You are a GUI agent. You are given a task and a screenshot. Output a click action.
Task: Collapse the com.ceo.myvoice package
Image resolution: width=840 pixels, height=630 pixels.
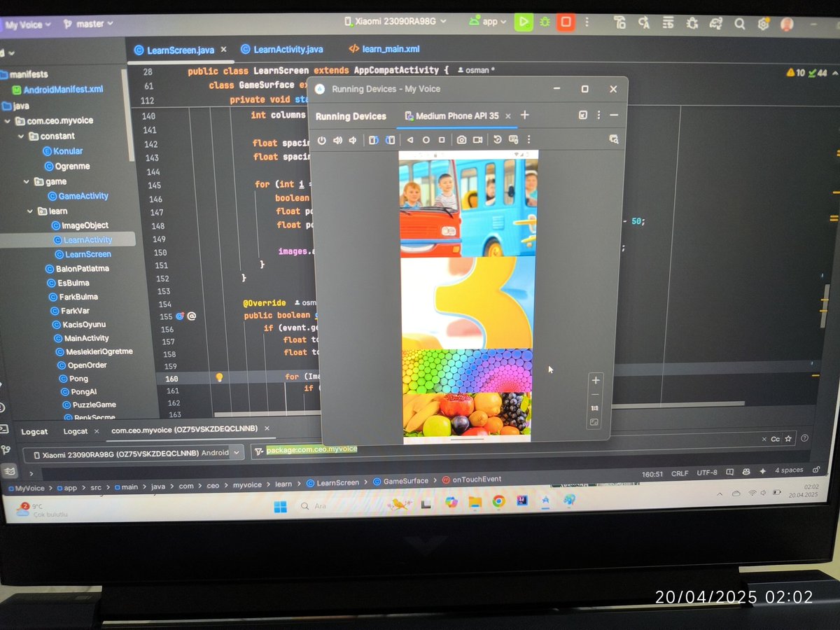8,120
